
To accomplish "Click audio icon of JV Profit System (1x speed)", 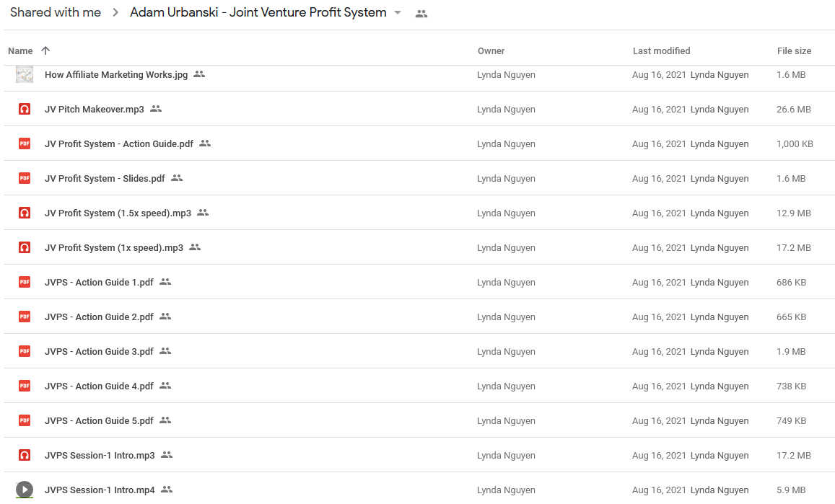I will [25, 247].
